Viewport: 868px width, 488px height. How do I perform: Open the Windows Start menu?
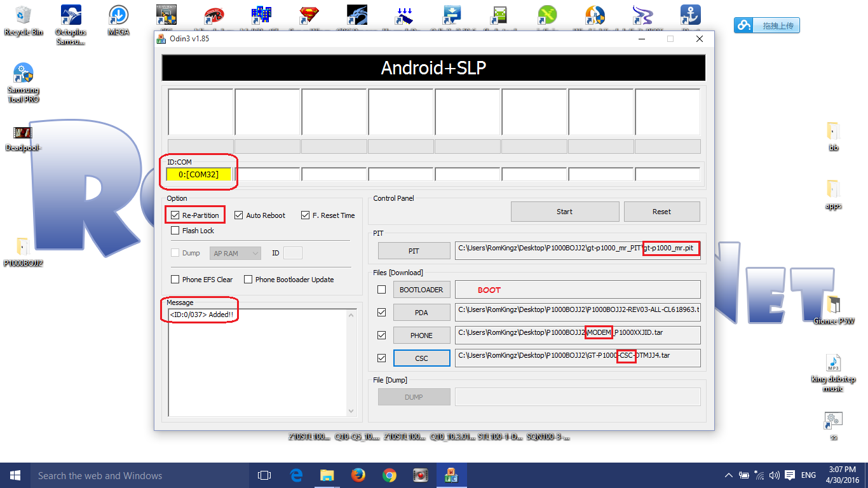click(x=15, y=475)
